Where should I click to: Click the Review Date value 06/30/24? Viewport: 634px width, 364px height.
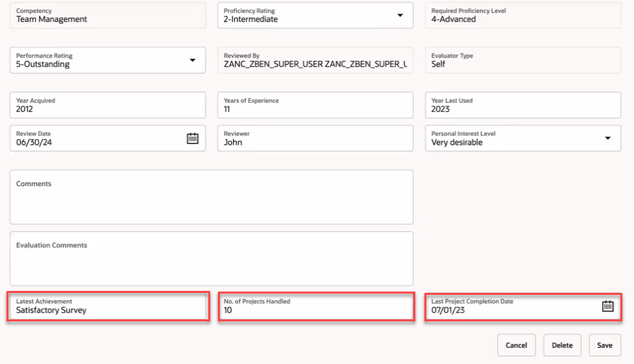click(x=34, y=142)
